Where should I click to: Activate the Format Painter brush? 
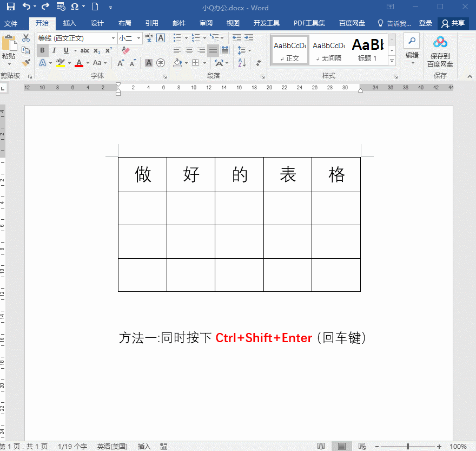[27, 63]
